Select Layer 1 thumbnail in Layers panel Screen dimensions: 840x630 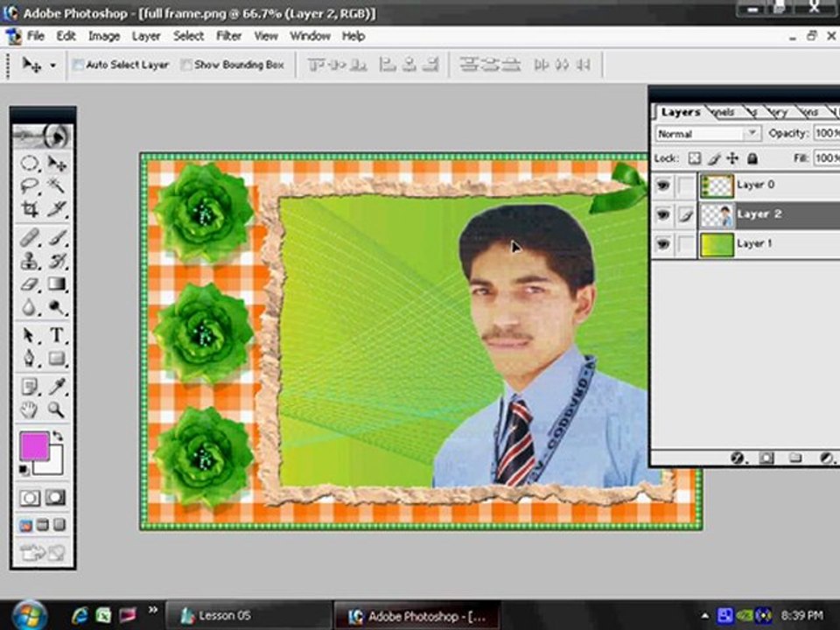click(717, 245)
